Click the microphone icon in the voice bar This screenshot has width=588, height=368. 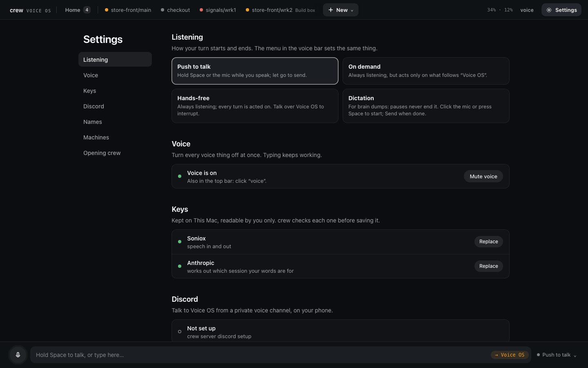pos(18,355)
